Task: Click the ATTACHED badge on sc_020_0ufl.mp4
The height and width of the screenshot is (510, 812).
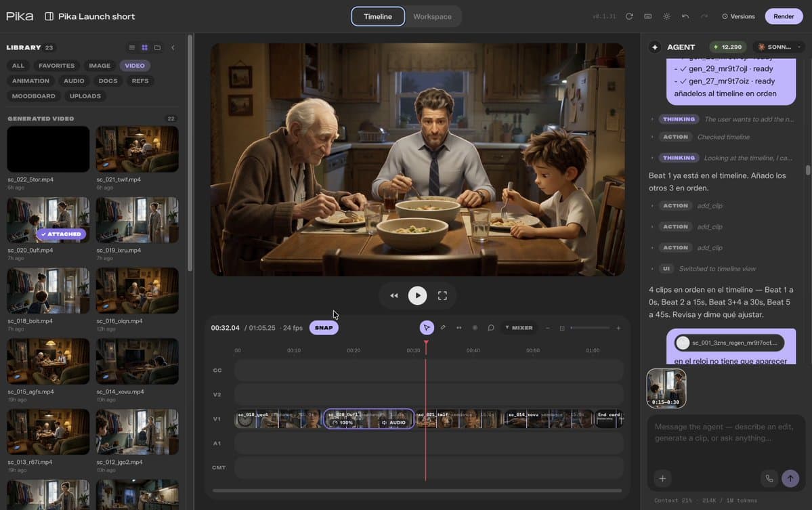Action: tap(61, 234)
